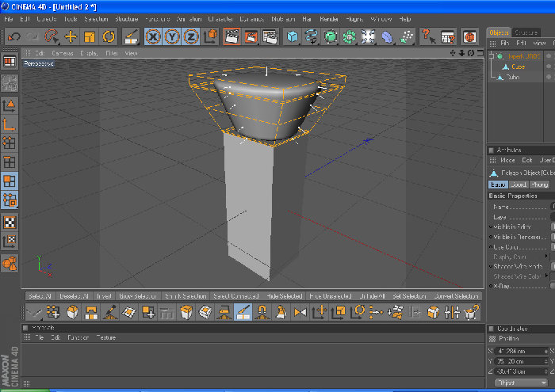Open the Render menu
Viewport: 555px width, 392px height.
click(x=329, y=19)
